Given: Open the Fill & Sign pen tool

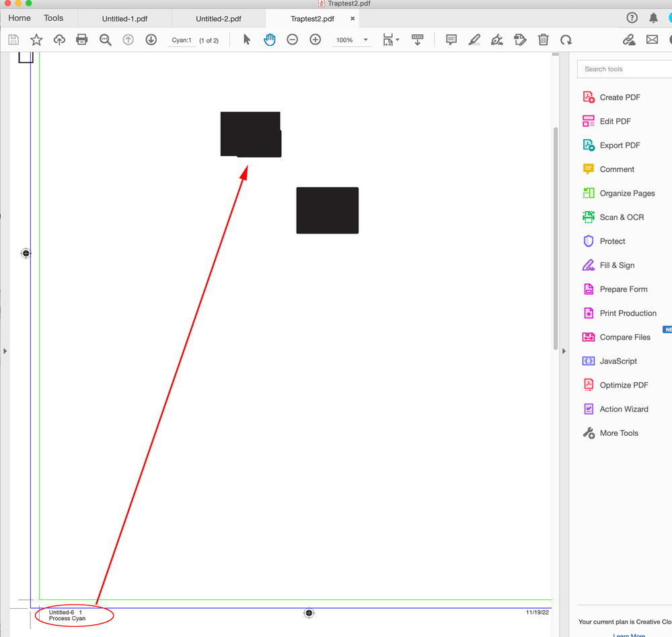Looking at the screenshot, I should pos(497,40).
